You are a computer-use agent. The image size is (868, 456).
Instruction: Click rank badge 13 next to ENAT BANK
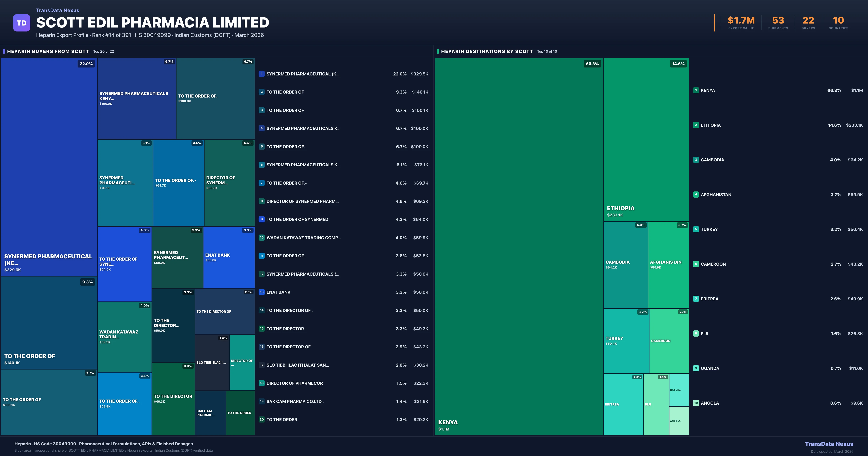click(261, 292)
